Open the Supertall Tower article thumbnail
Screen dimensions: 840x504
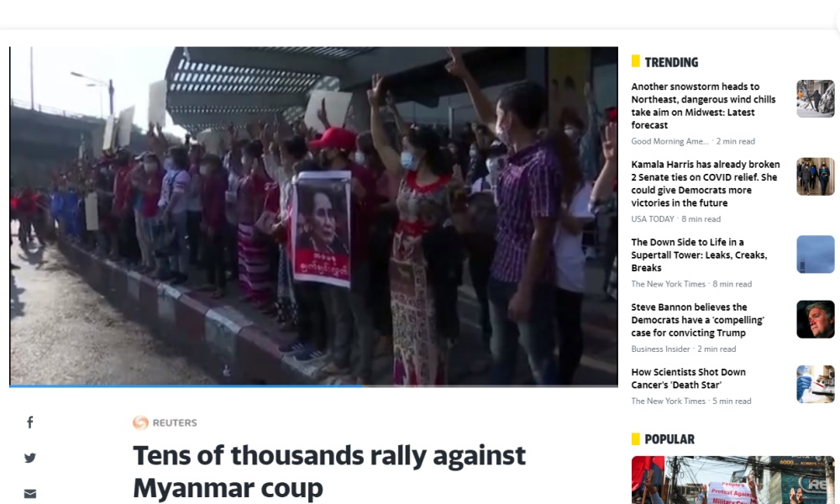(816, 254)
